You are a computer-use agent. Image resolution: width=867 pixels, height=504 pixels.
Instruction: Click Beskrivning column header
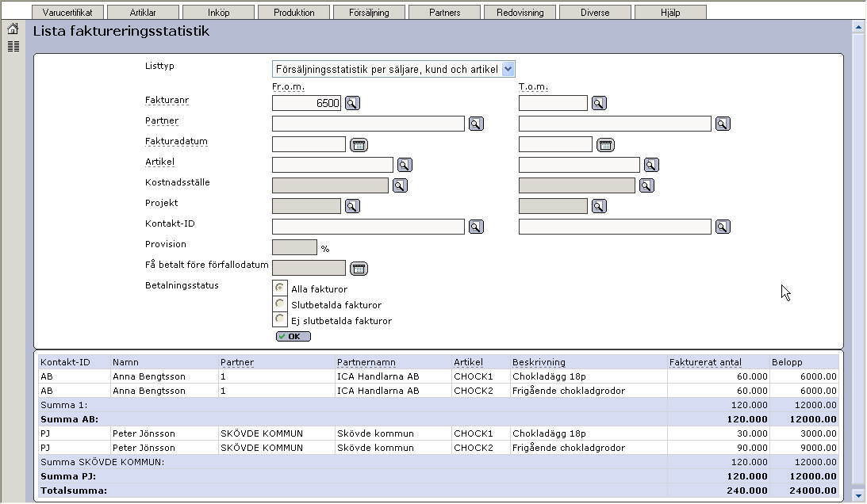539,362
